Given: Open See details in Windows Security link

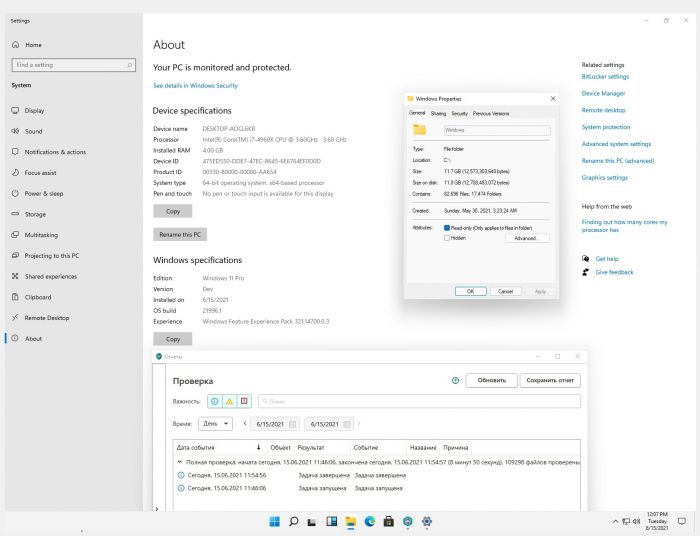Looking at the screenshot, I should pos(196,86).
